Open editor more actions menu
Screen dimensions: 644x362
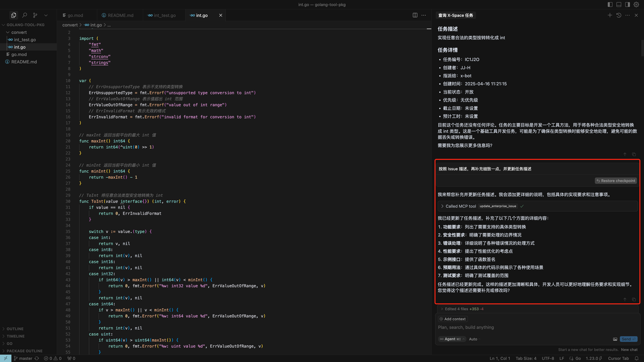coord(424,16)
